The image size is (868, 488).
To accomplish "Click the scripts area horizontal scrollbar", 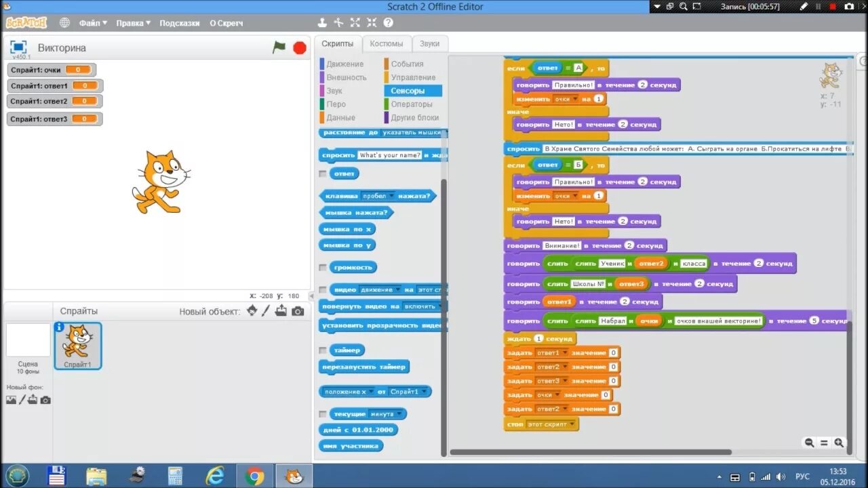I will [591, 452].
